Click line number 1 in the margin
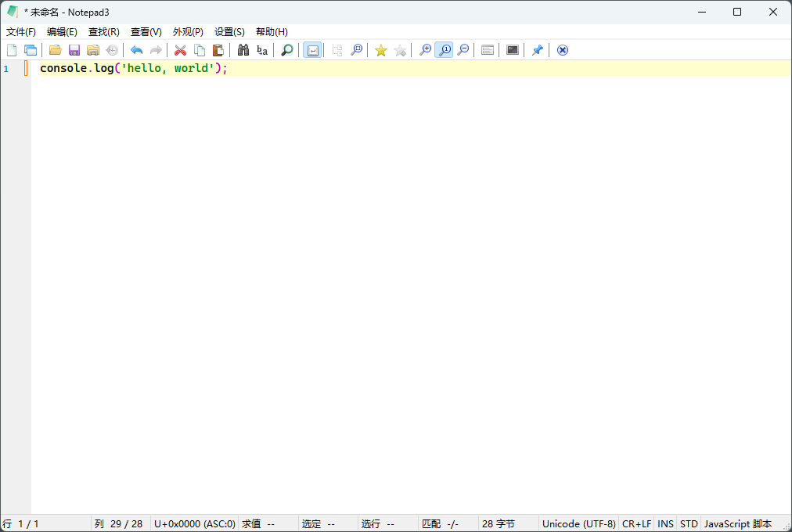792x532 pixels. point(6,69)
